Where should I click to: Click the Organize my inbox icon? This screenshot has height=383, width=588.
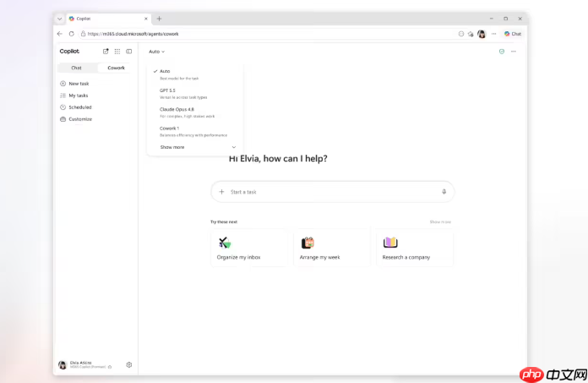click(x=225, y=243)
